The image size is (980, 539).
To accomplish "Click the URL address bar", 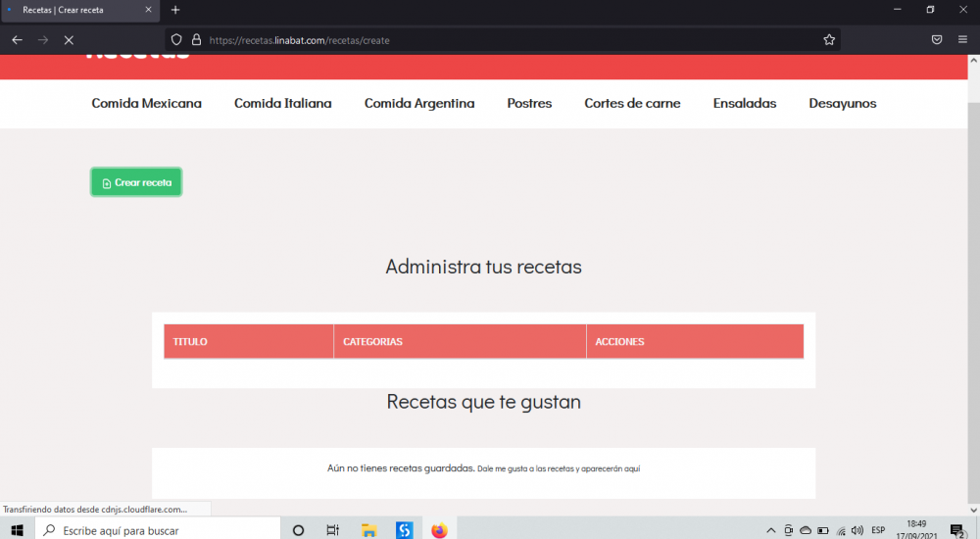I will click(503, 40).
